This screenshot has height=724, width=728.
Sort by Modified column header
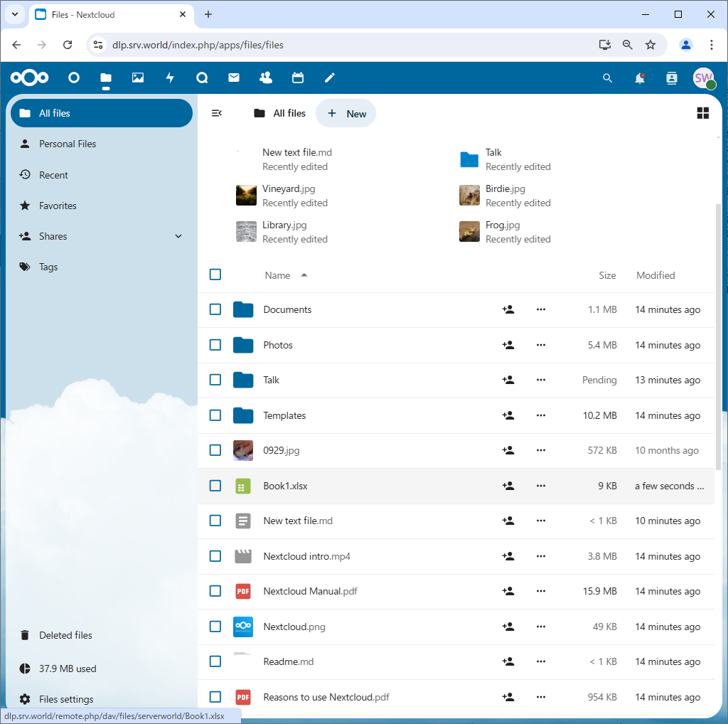tap(655, 275)
